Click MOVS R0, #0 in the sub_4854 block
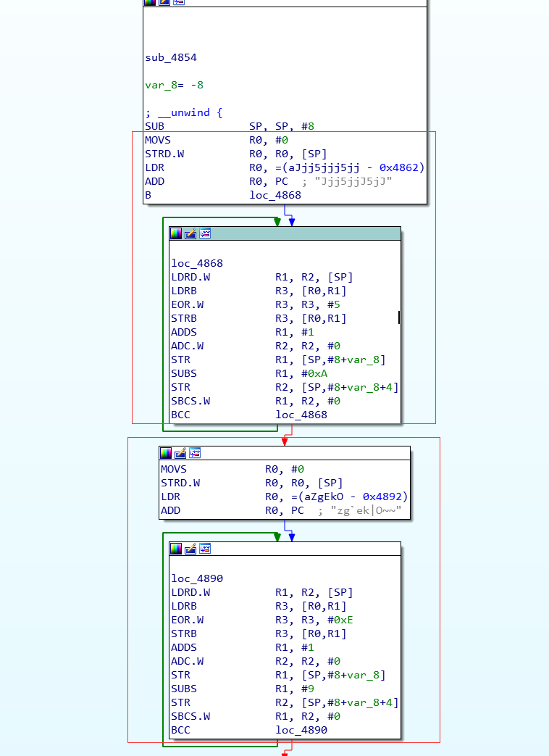Image resolution: width=549 pixels, height=756 pixels. click(x=217, y=140)
